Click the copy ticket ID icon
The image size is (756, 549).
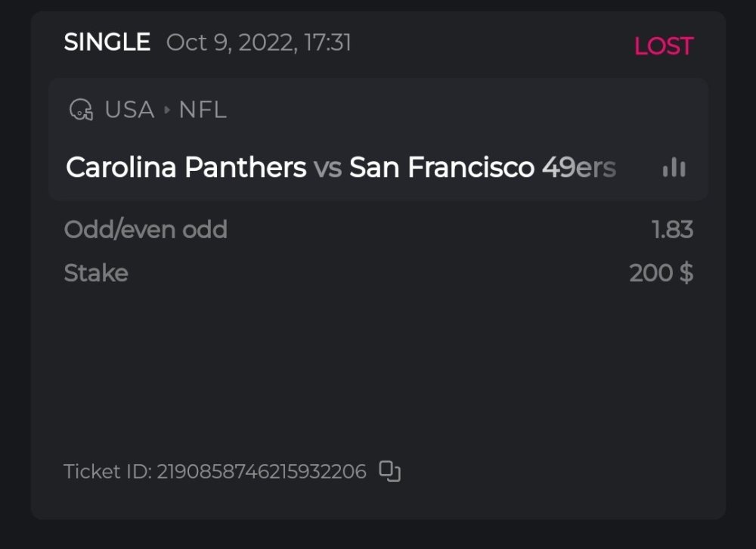389,471
